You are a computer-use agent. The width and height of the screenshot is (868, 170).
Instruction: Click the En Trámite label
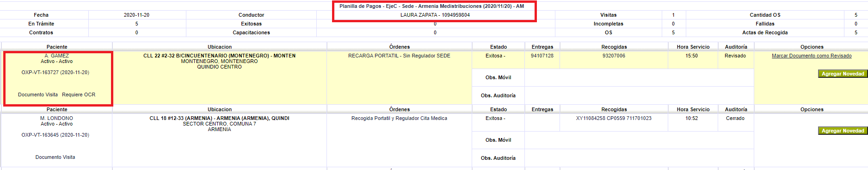click(41, 24)
